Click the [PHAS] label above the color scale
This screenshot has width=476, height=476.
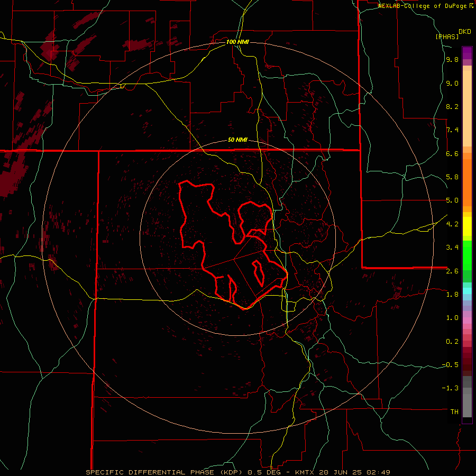pyautogui.click(x=447, y=36)
